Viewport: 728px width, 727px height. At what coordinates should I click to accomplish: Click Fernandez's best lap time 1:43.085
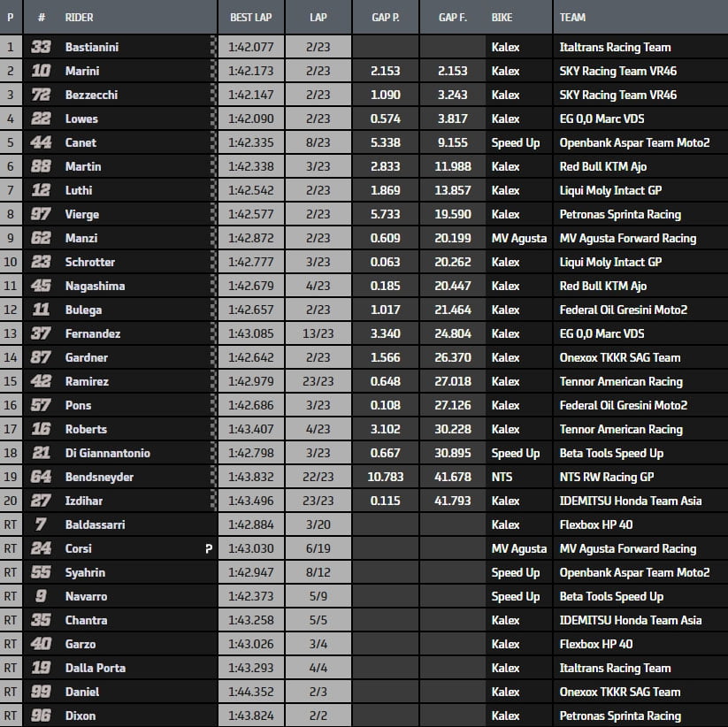(x=249, y=333)
